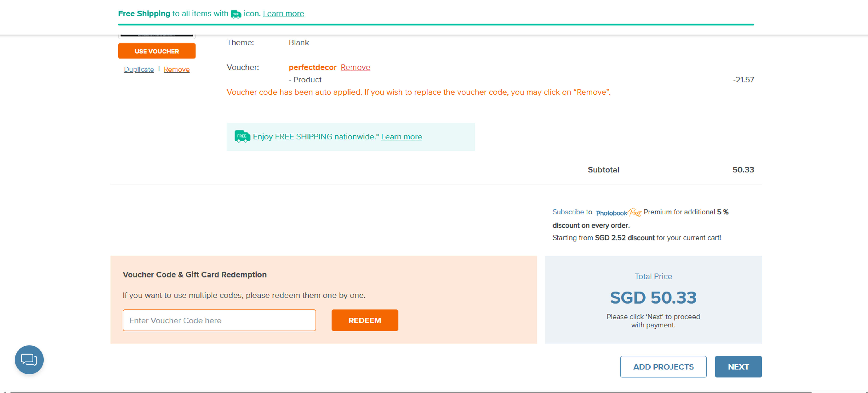Open Learn more in nationwide shipping notice
Screen dimensions: 868x393
[401, 137]
